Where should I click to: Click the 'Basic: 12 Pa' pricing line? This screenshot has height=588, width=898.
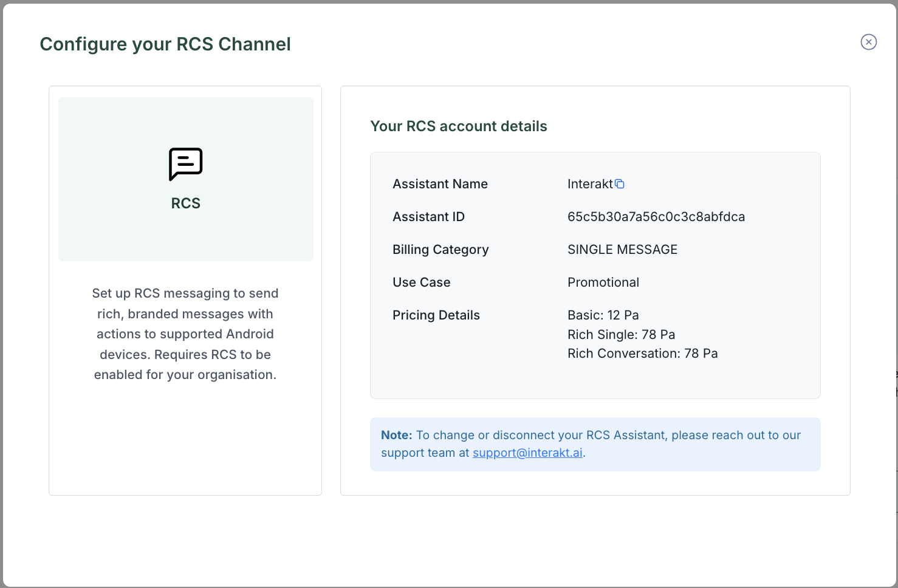click(603, 315)
